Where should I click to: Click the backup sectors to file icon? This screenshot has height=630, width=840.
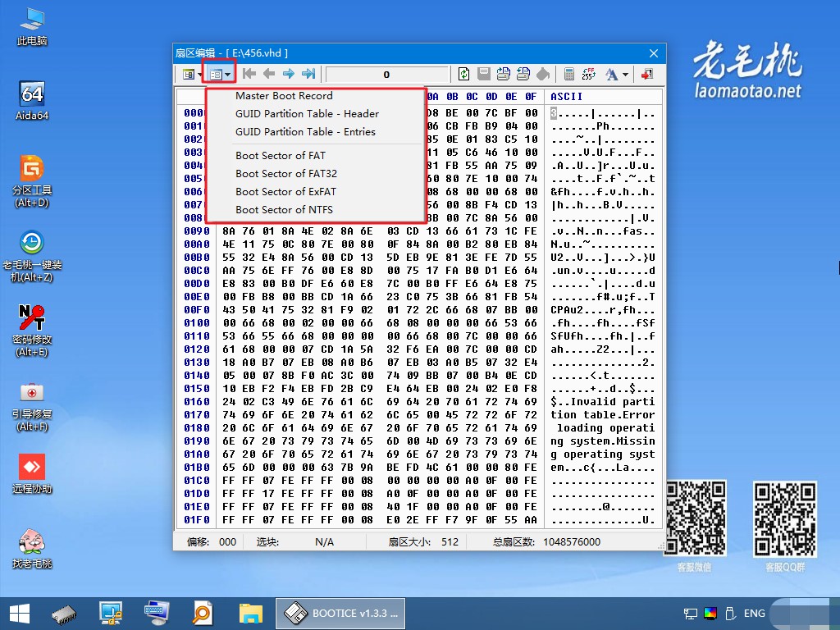point(504,74)
